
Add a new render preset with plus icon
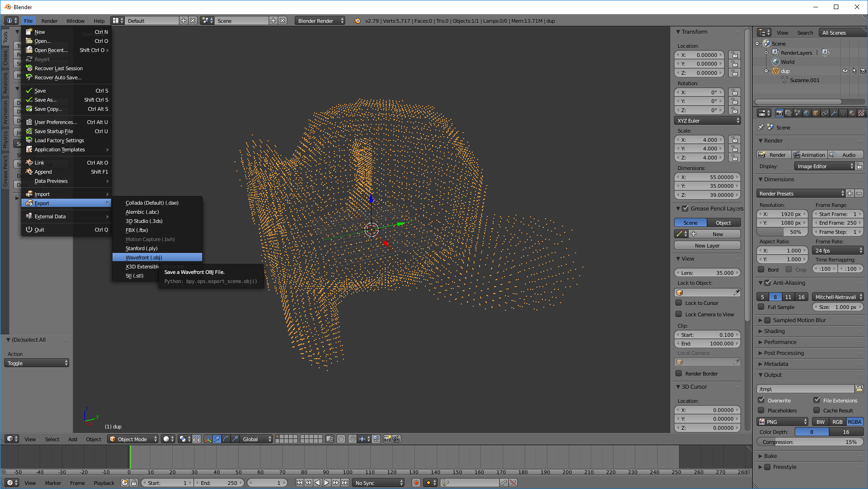point(850,194)
